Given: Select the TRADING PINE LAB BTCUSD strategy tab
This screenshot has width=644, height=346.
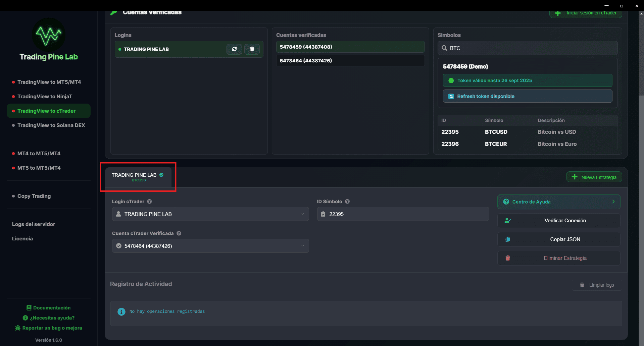Looking at the screenshot, I should (x=138, y=177).
